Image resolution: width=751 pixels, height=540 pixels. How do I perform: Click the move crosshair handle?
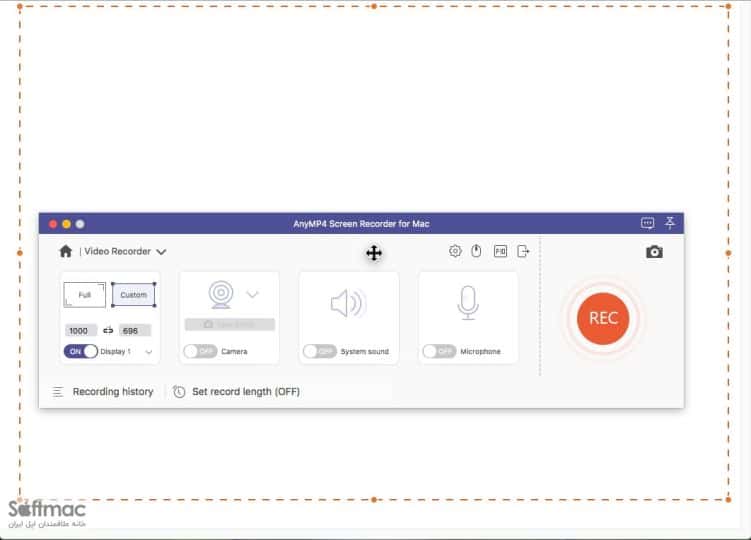point(374,253)
